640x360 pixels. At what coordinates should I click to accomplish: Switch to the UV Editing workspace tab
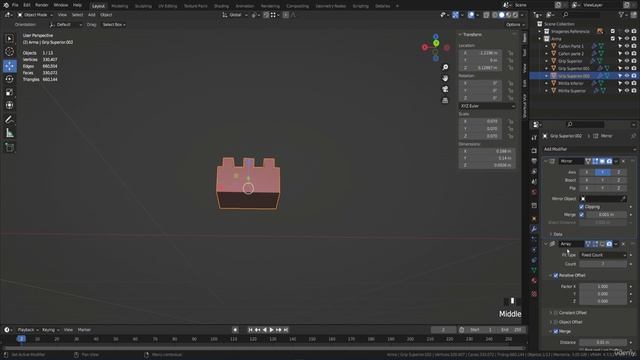pyautogui.click(x=167, y=6)
